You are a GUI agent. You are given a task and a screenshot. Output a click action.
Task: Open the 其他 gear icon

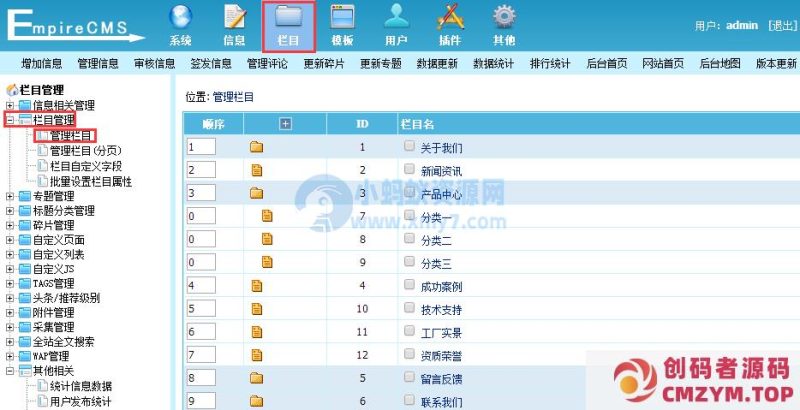pos(504,17)
